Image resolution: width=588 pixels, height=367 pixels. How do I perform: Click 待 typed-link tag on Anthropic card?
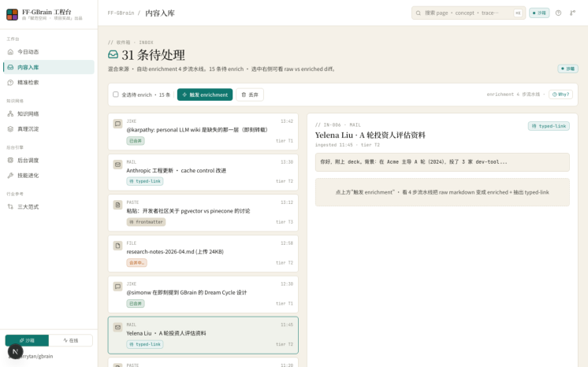145,181
